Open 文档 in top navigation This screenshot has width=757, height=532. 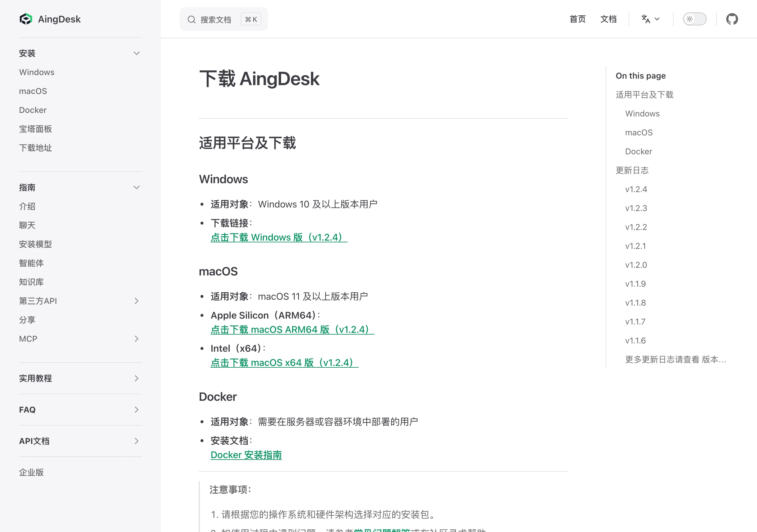coord(608,19)
